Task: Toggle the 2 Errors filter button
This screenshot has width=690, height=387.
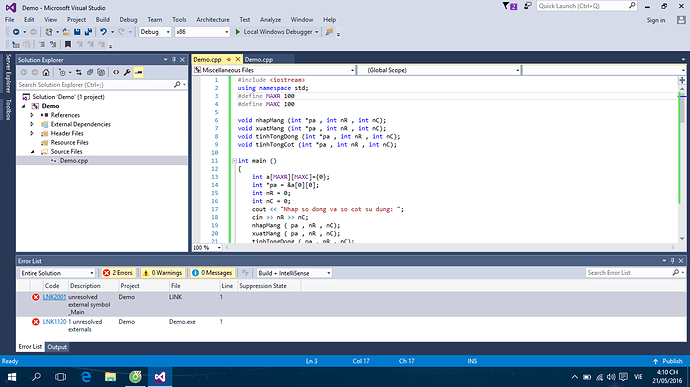Action: [x=118, y=273]
